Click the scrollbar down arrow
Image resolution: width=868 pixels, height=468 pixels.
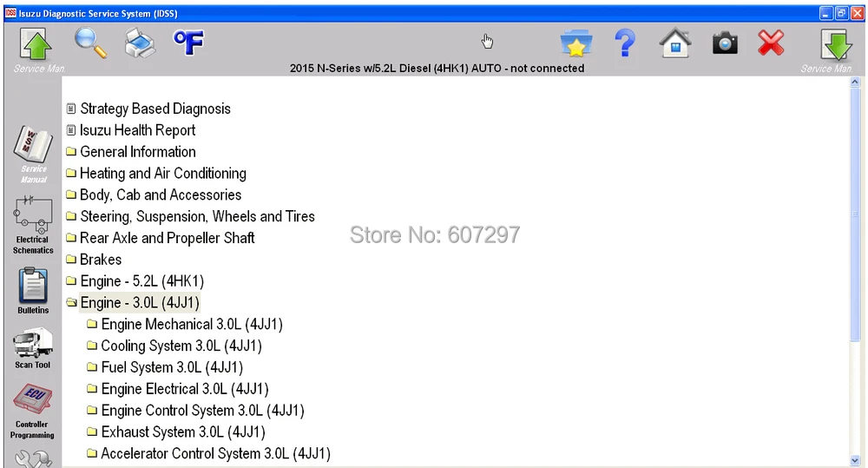coord(855,460)
